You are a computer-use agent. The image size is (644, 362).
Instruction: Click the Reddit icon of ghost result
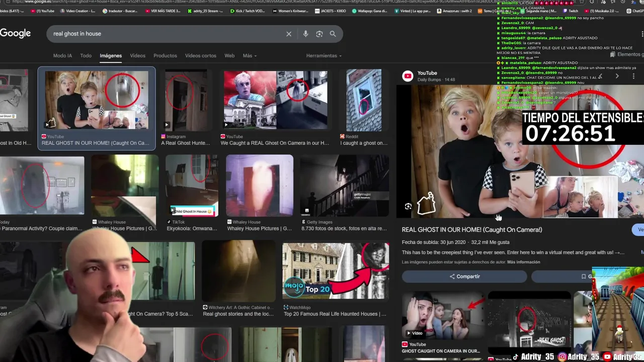pos(342,136)
